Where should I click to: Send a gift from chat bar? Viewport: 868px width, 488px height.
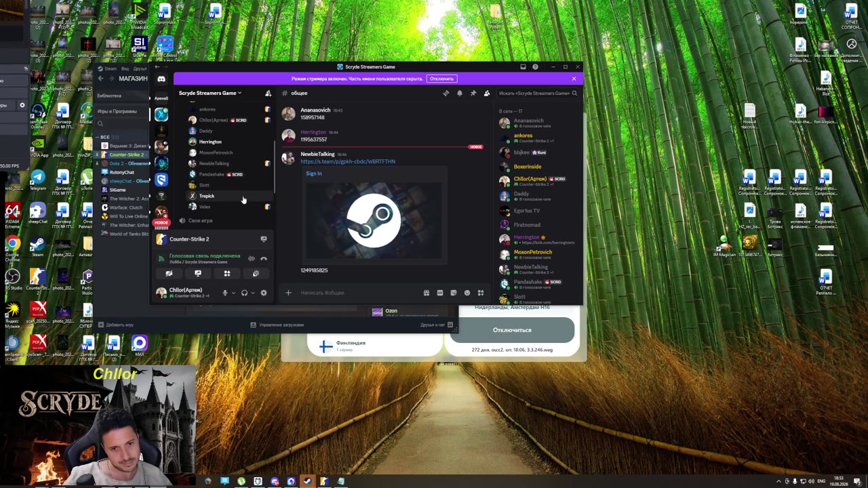click(427, 293)
